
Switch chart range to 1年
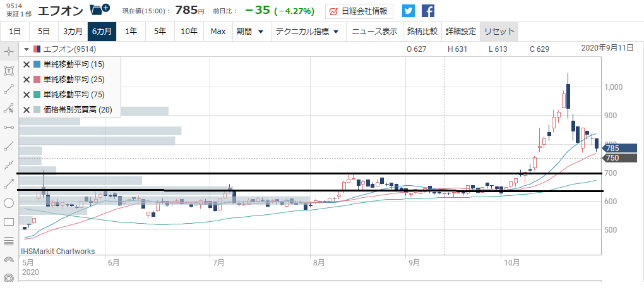(131, 32)
